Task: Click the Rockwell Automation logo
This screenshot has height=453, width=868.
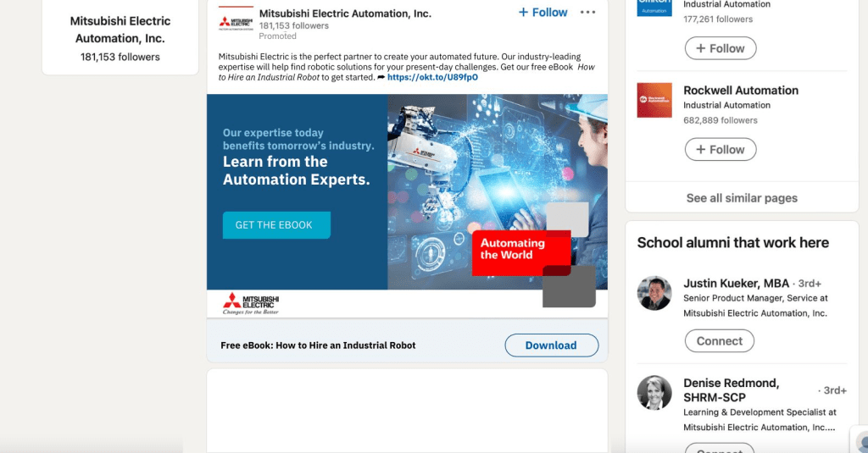Action: click(654, 100)
